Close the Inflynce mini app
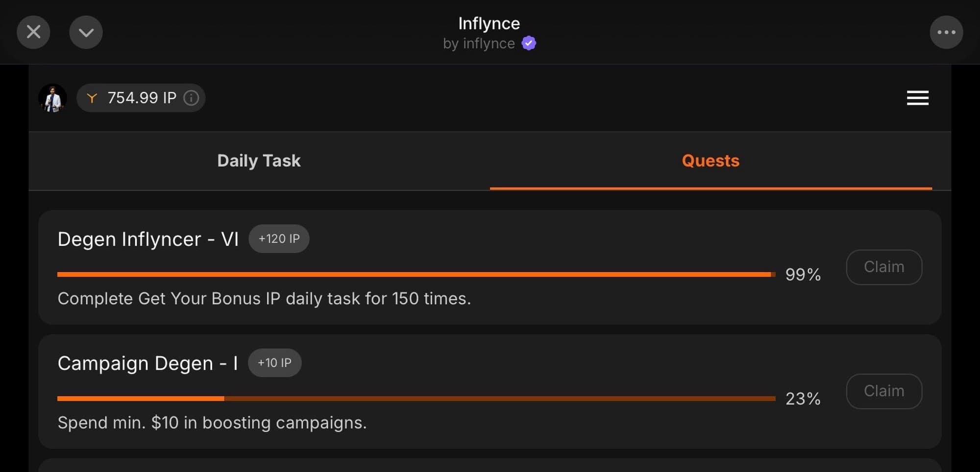 pos(33,32)
